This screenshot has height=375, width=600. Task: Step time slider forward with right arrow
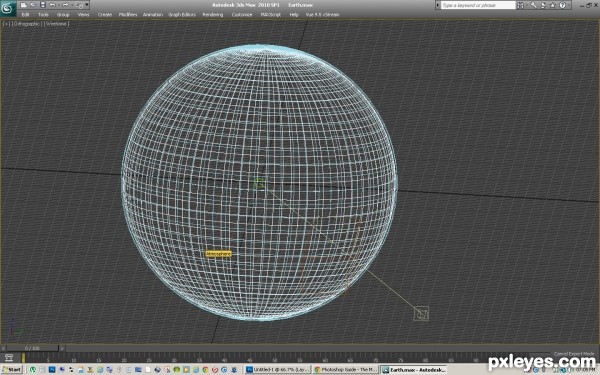pyautogui.click(x=62, y=348)
